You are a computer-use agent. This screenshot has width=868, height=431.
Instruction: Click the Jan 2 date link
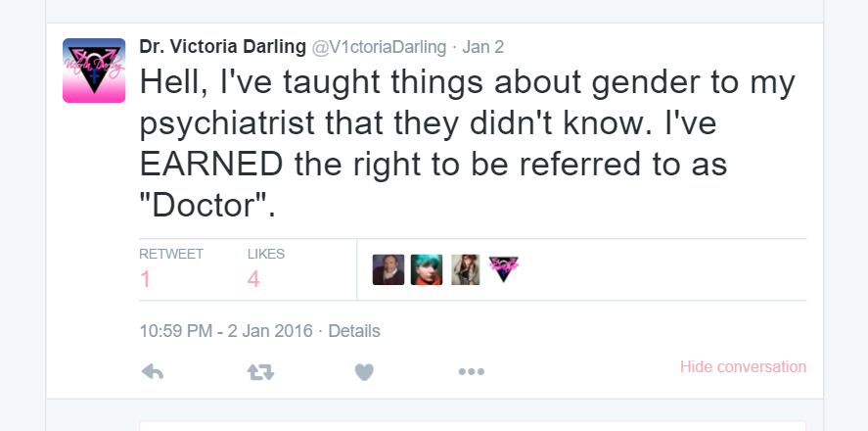(x=482, y=47)
